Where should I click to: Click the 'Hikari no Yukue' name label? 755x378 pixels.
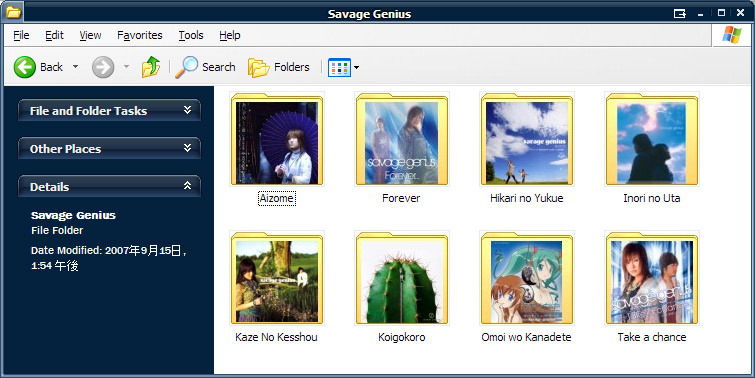coord(527,198)
